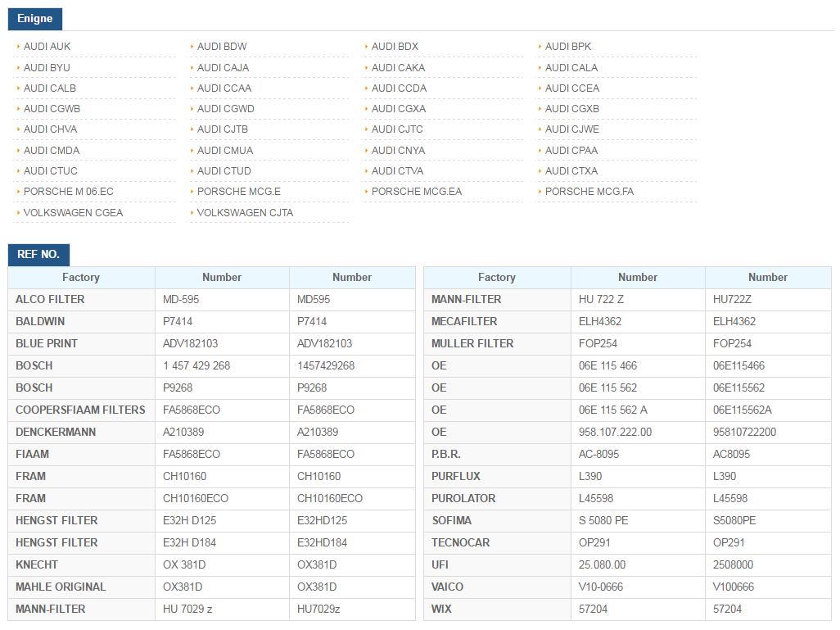Click the MAHLE ORIGINAL factory cell
840x630 pixels.
81,587
